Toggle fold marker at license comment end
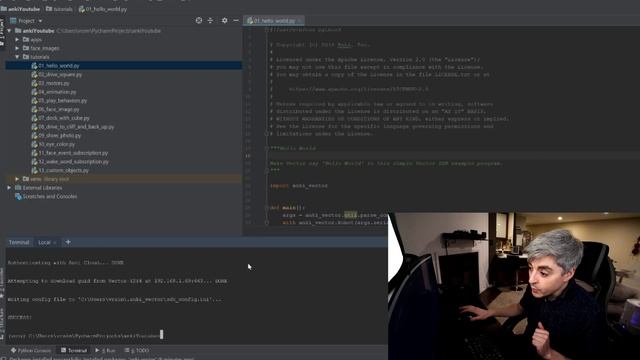The width and height of the screenshot is (640, 360). pos(266,133)
